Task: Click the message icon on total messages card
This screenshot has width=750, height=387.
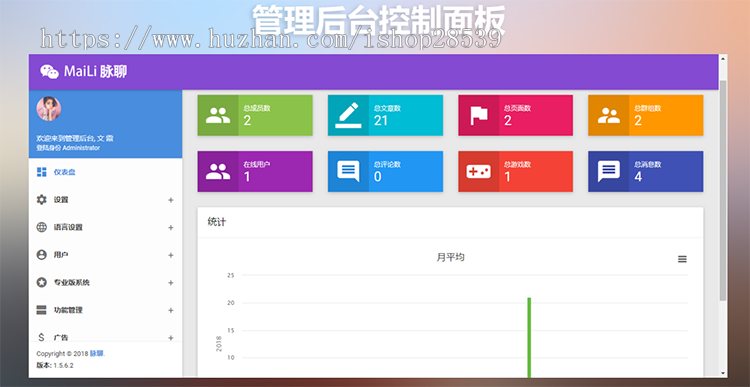Action: click(x=608, y=171)
